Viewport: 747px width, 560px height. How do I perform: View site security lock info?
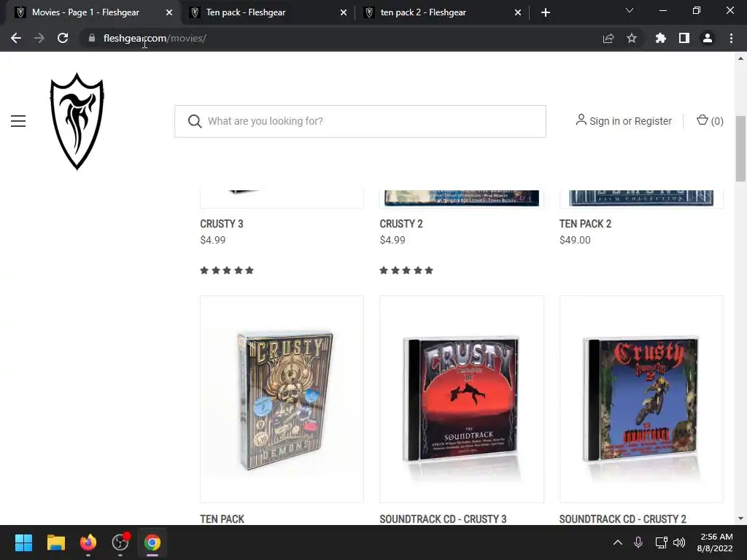(x=91, y=38)
